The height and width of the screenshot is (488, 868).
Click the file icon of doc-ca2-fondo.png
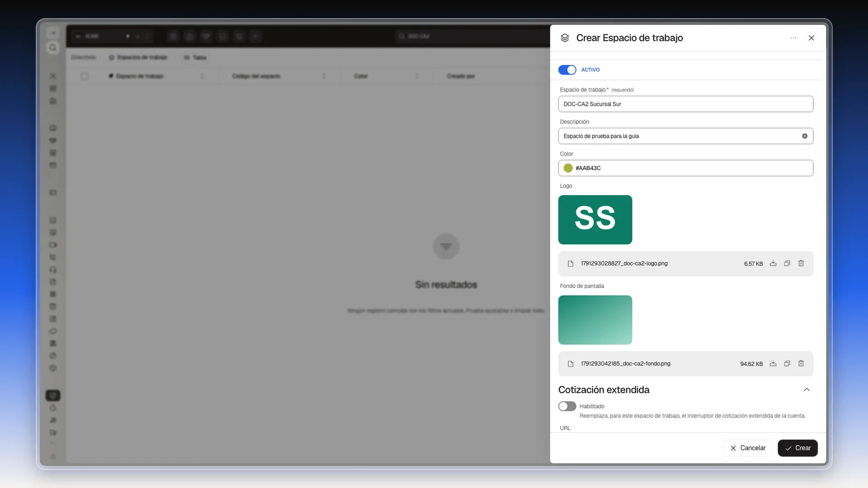click(571, 364)
